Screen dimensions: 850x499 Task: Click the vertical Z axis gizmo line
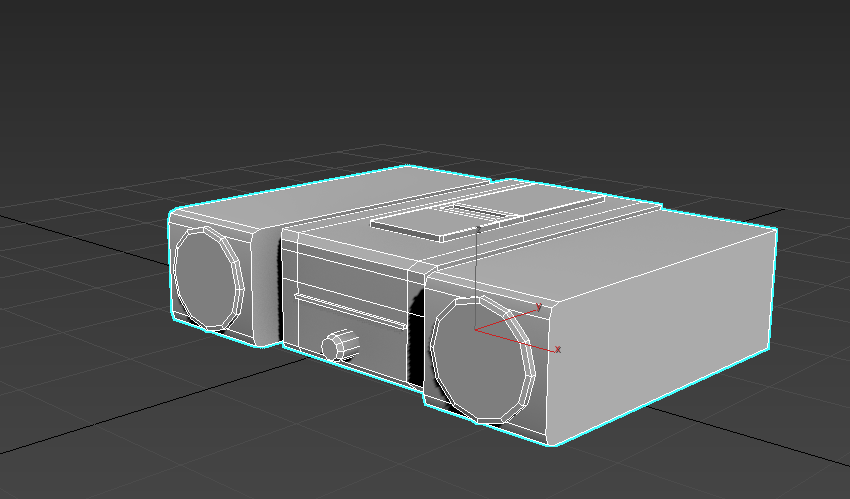pos(476,279)
